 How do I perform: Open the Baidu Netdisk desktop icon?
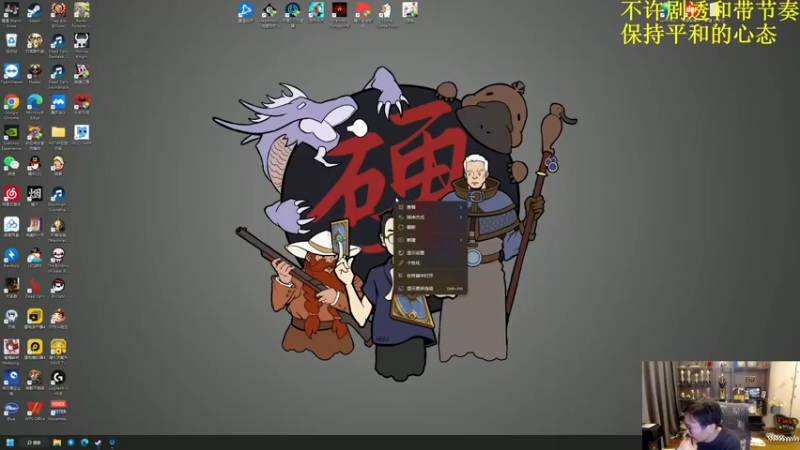11,227
